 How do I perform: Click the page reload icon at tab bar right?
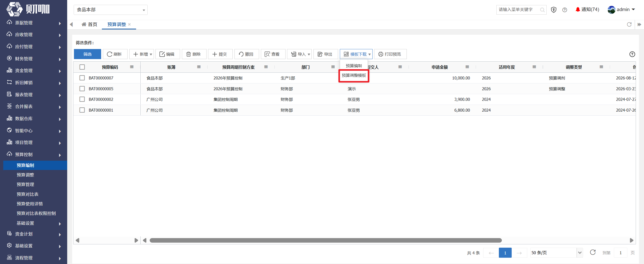tap(629, 24)
